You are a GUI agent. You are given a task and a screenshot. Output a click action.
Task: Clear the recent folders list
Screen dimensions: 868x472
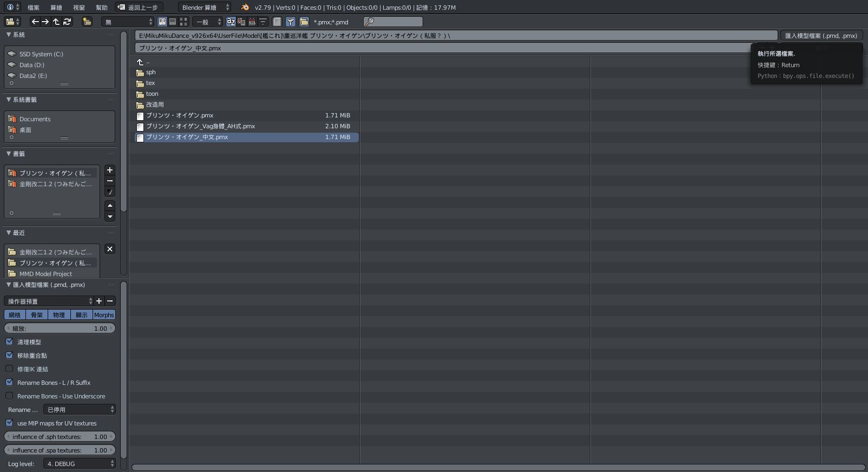[110, 249]
